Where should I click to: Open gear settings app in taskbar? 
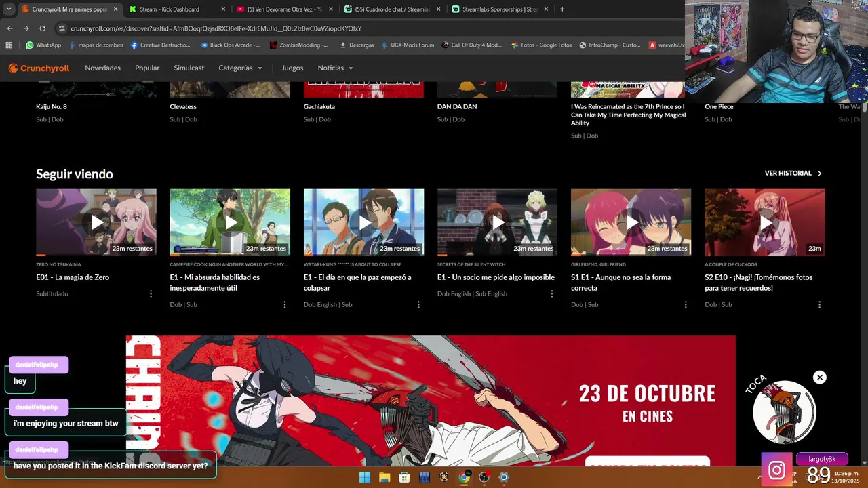(x=504, y=477)
